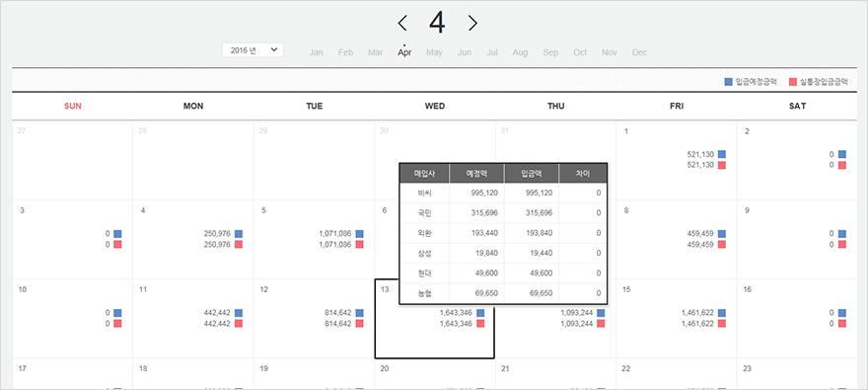Go to previous month with left arrow
Image resolution: width=868 pixels, height=390 pixels.
[x=402, y=23]
